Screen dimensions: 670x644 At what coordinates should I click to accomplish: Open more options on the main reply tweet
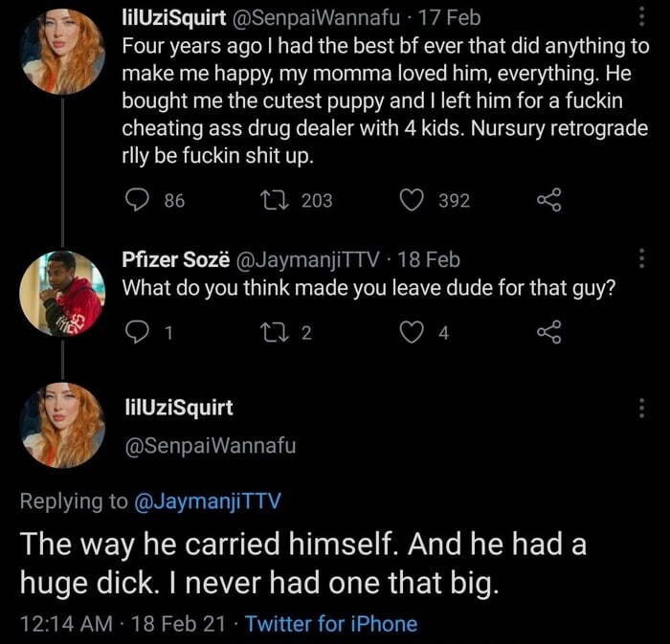(x=640, y=409)
